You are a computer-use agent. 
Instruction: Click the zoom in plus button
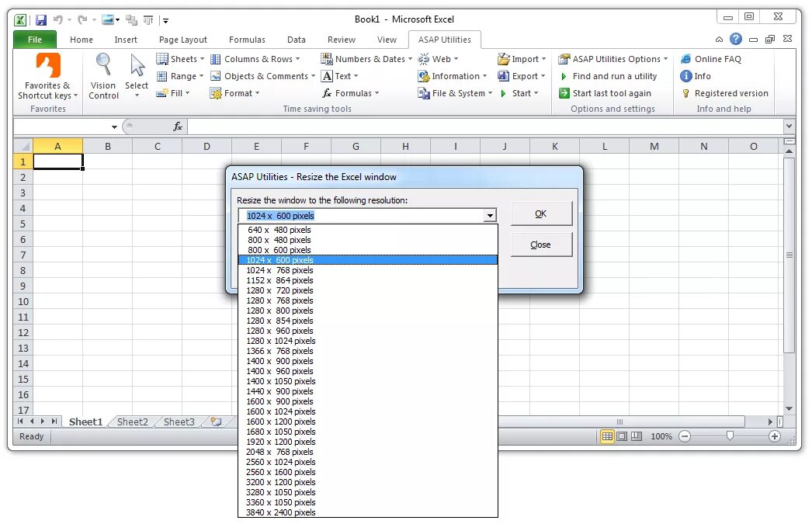(x=775, y=436)
